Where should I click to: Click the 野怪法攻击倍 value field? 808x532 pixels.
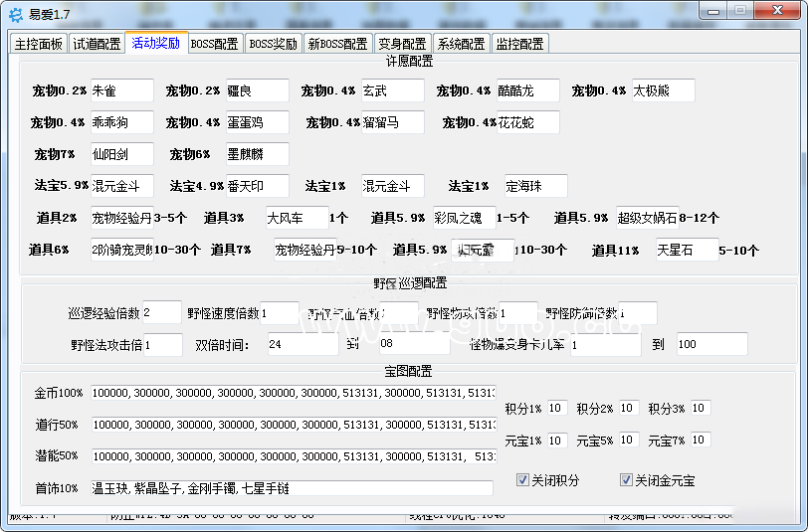[163, 344]
